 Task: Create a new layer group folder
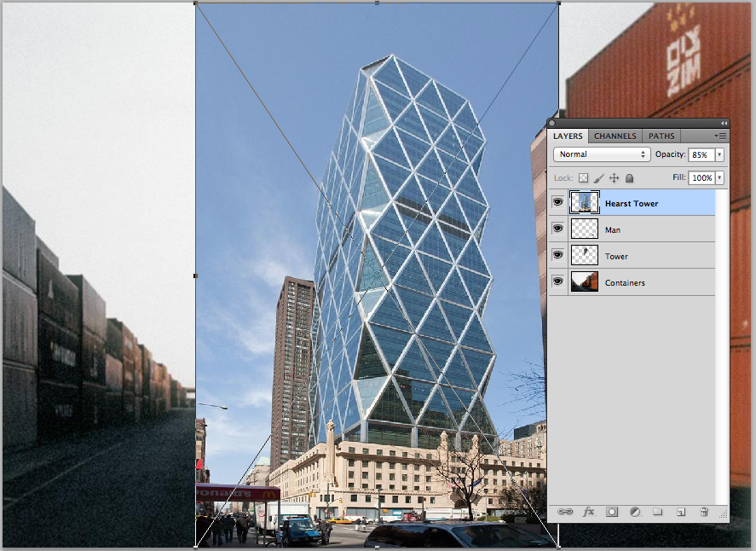click(658, 512)
